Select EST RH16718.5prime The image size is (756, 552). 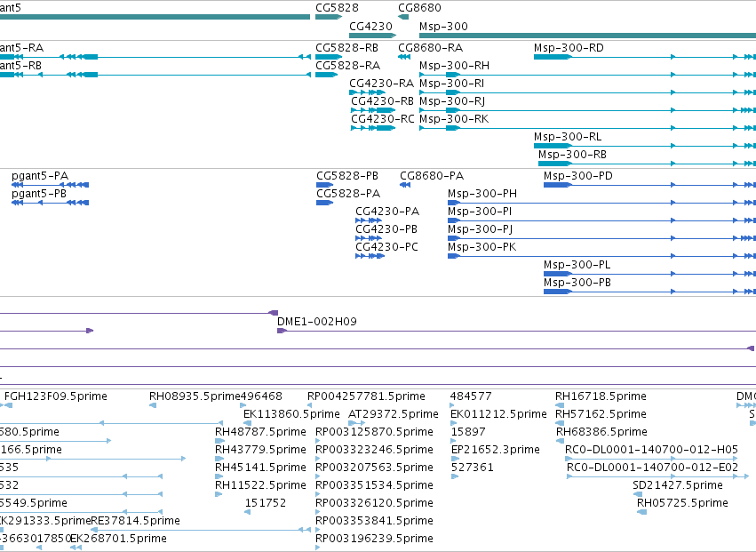(601, 396)
